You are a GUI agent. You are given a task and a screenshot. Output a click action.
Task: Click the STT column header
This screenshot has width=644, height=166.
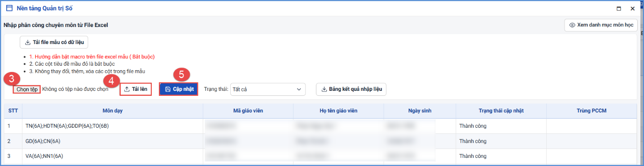13,111
